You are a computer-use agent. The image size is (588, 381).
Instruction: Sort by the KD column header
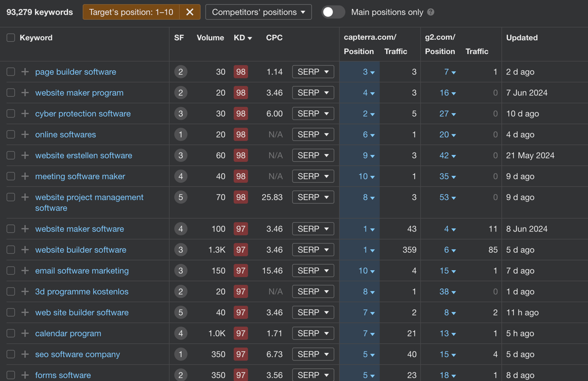coord(243,38)
